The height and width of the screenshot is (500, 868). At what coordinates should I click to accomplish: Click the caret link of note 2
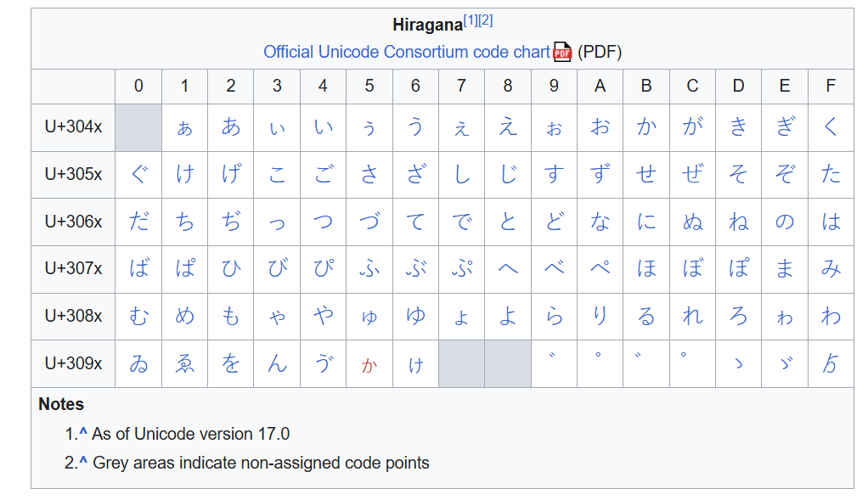[x=83, y=463]
